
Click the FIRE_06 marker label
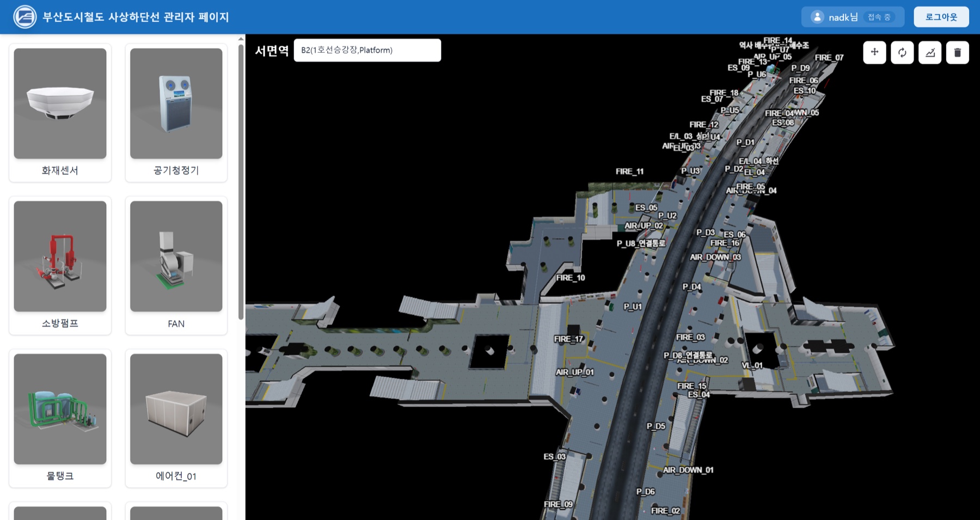pyautogui.click(x=804, y=81)
